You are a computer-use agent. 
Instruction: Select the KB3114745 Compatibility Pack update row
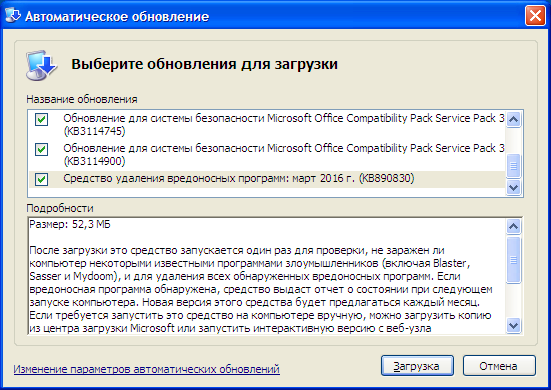[267, 125]
